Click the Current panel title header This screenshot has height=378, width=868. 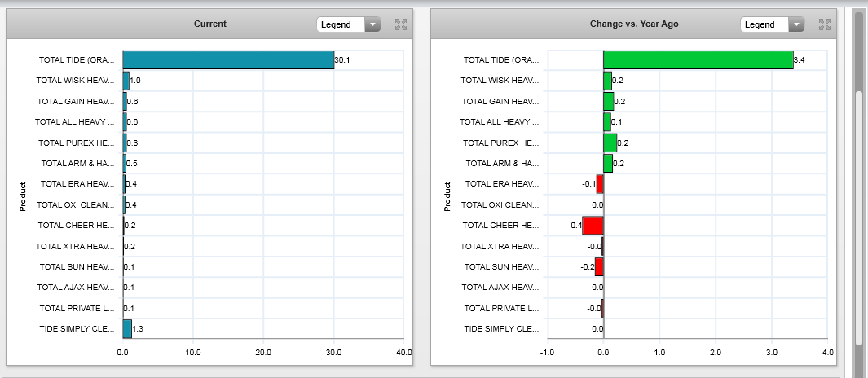210,24
